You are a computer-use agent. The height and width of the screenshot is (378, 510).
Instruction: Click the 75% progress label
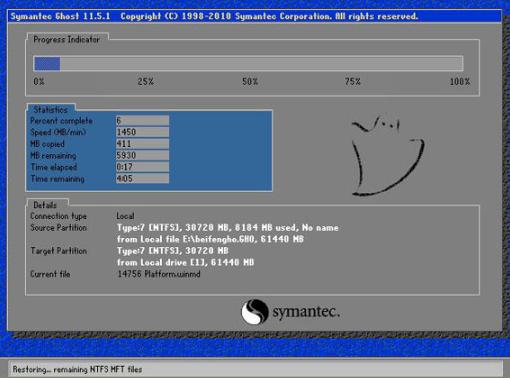tap(353, 81)
